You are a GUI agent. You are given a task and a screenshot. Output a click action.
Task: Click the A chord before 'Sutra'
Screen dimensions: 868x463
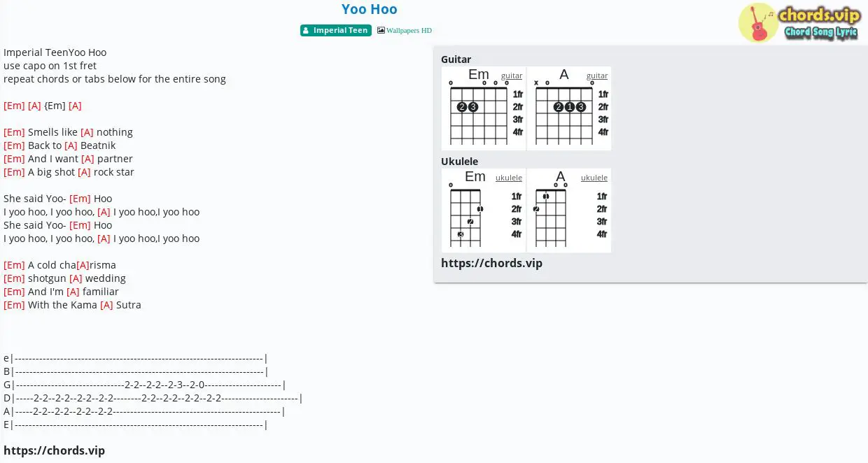(x=106, y=305)
